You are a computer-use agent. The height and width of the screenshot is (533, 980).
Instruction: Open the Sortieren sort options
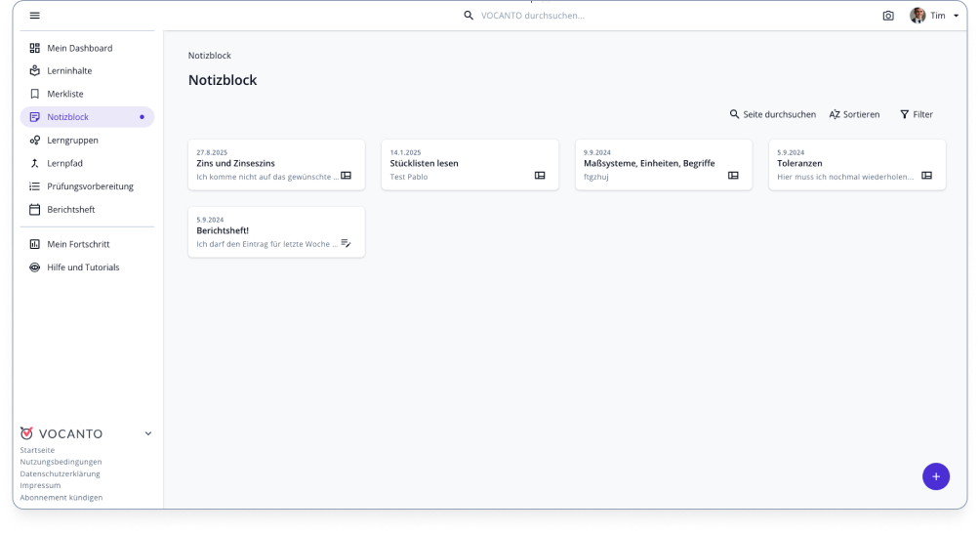point(854,114)
